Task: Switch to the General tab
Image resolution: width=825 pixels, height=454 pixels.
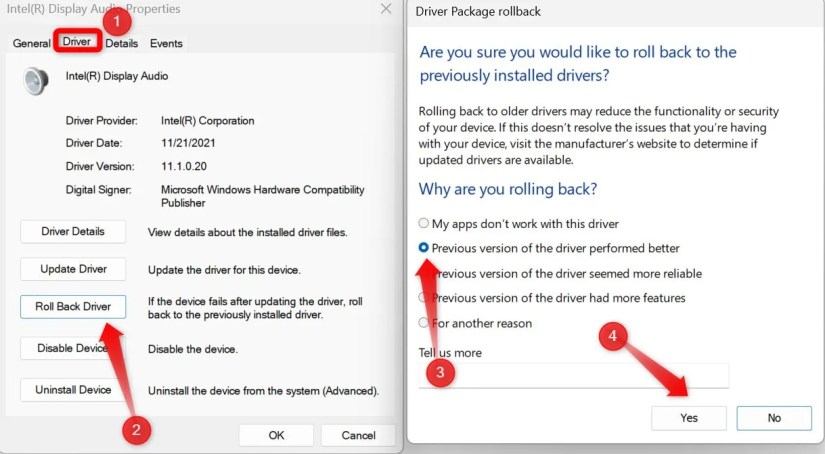Action: point(31,43)
